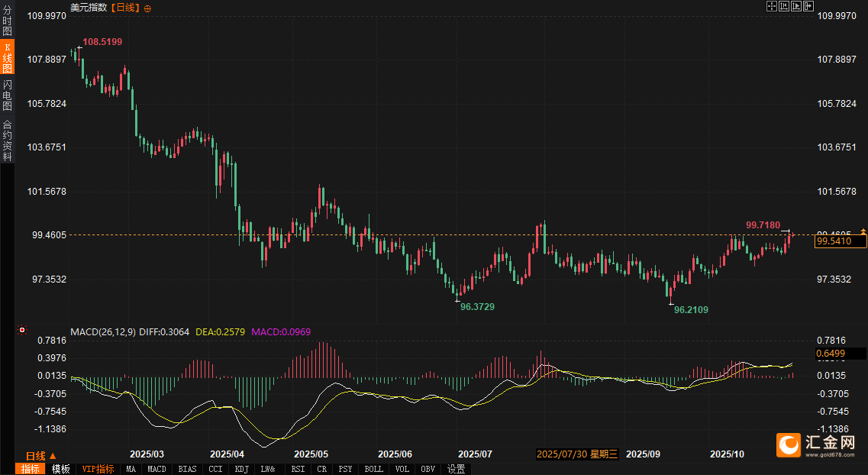Click the red gear icon beside MACD panel
Image resolution: width=868 pixels, height=475 pixels.
tap(22, 331)
